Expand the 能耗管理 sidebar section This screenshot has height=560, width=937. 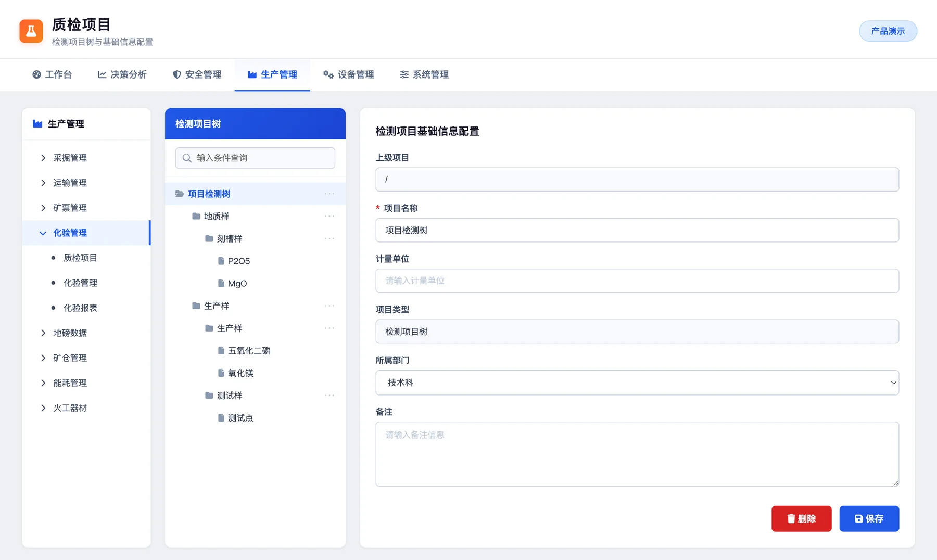tap(86, 383)
